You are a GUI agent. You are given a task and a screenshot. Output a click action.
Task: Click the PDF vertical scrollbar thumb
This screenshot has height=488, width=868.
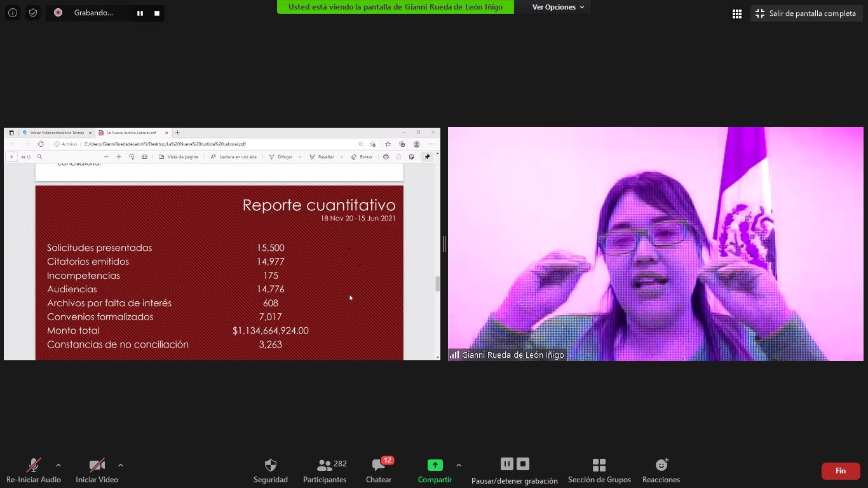437,284
